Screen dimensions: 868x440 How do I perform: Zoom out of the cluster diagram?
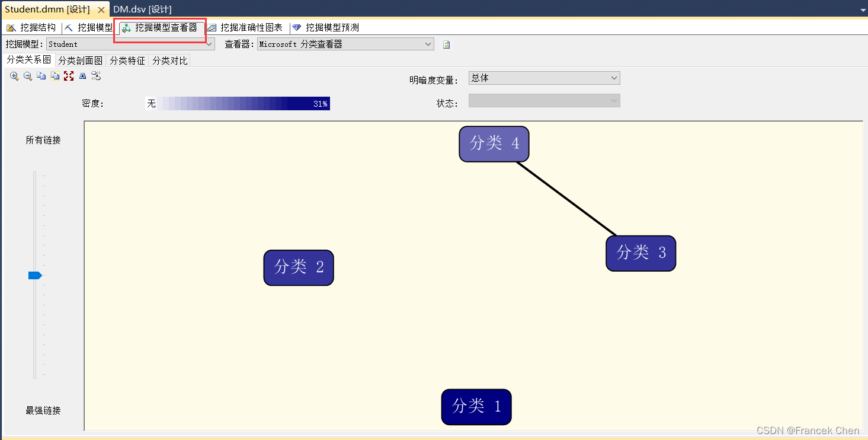[28, 76]
